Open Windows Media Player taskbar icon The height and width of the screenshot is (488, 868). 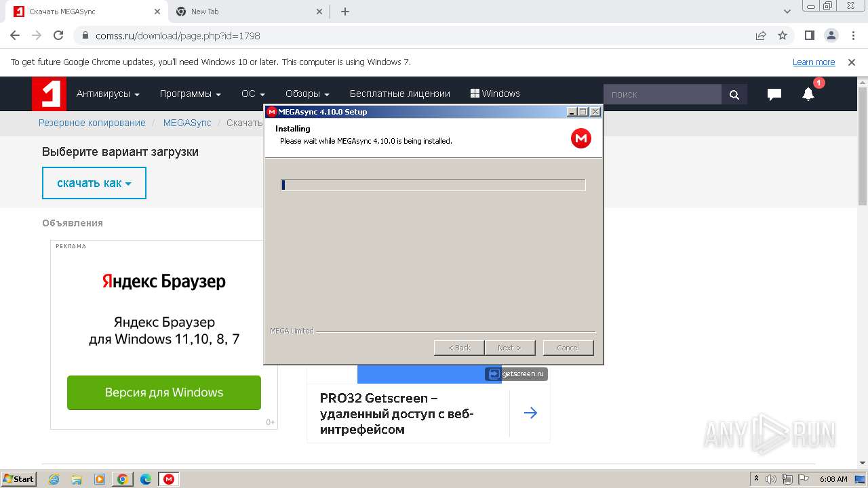point(100,479)
